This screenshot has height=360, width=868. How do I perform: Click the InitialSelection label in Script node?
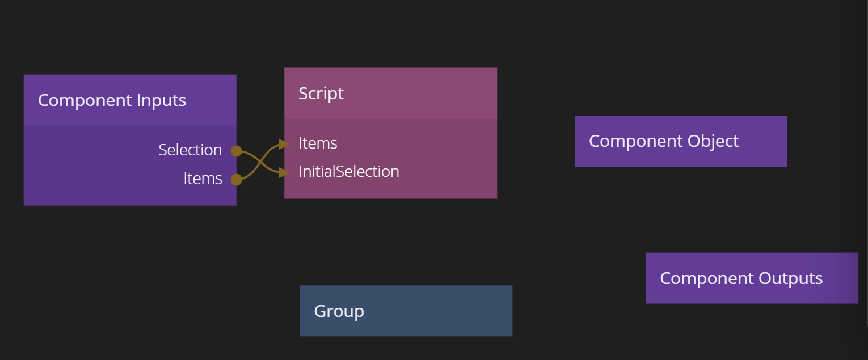(x=349, y=172)
